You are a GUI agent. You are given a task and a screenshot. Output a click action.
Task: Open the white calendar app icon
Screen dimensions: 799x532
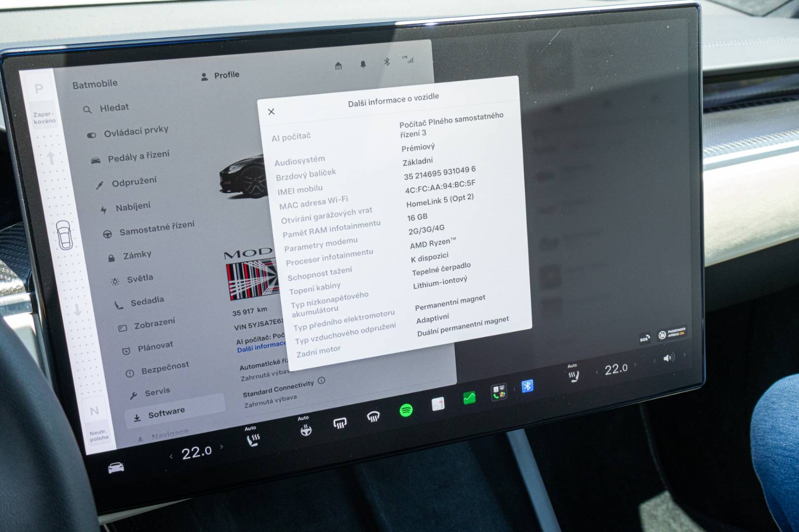tap(438, 404)
